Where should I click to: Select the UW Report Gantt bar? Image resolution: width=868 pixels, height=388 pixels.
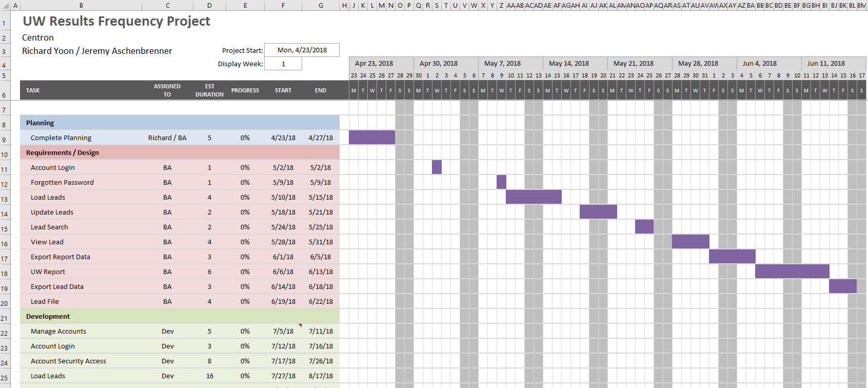tap(792, 271)
